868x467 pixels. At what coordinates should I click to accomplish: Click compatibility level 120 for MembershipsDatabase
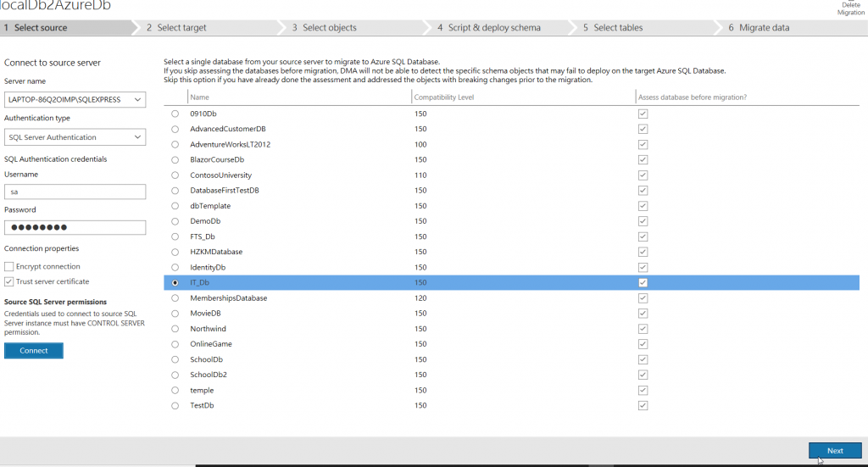pyautogui.click(x=420, y=298)
